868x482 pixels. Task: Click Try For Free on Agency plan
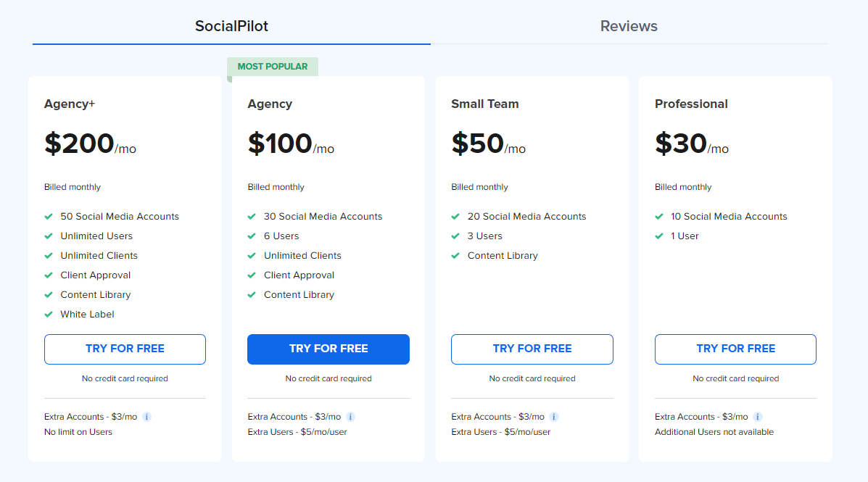[328, 349]
